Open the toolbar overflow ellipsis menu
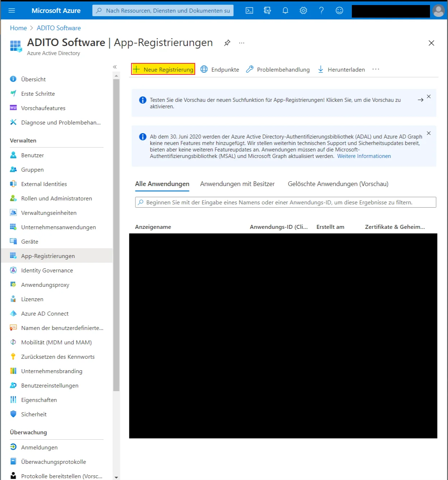448x480 pixels. pos(376,69)
